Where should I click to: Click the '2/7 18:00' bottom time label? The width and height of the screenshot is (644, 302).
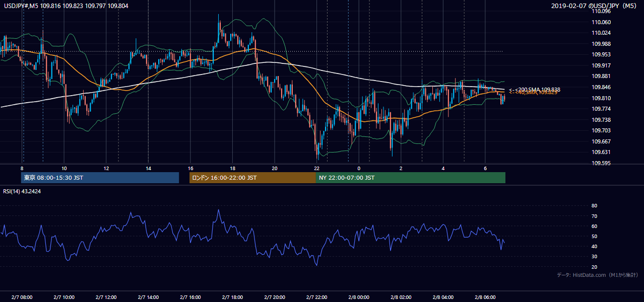tap(232, 297)
